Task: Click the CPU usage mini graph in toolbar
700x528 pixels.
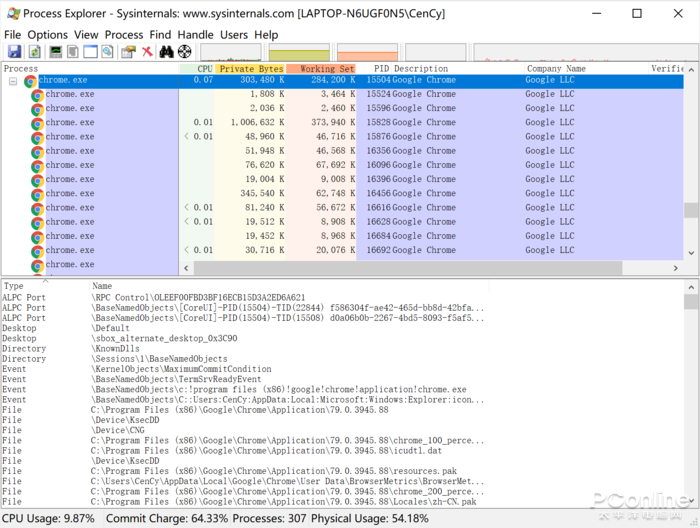Action: coord(231,52)
